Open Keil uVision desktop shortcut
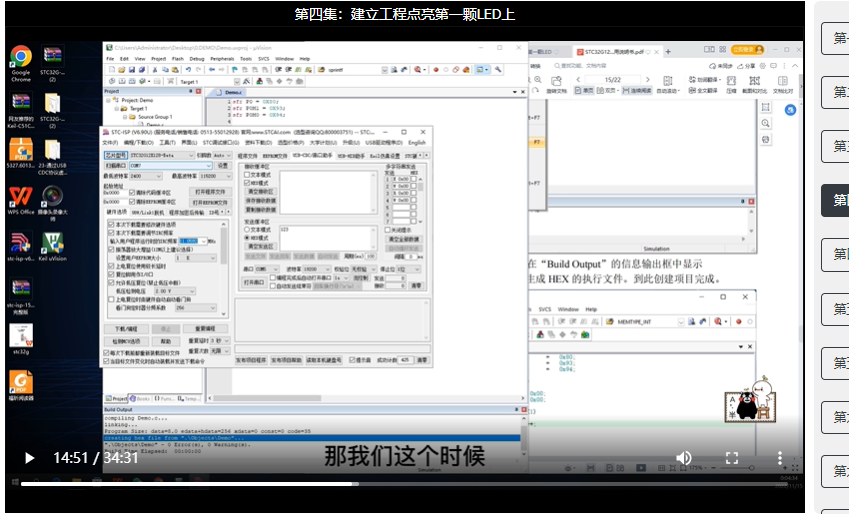Image resolution: width=849 pixels, height=524 pixels. tap(53, 247)
